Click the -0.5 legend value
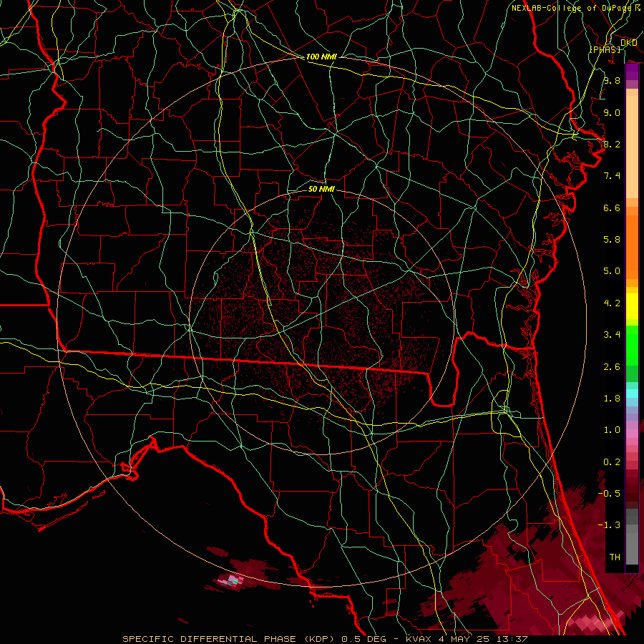The image size is (644, 644). point(609,493)
